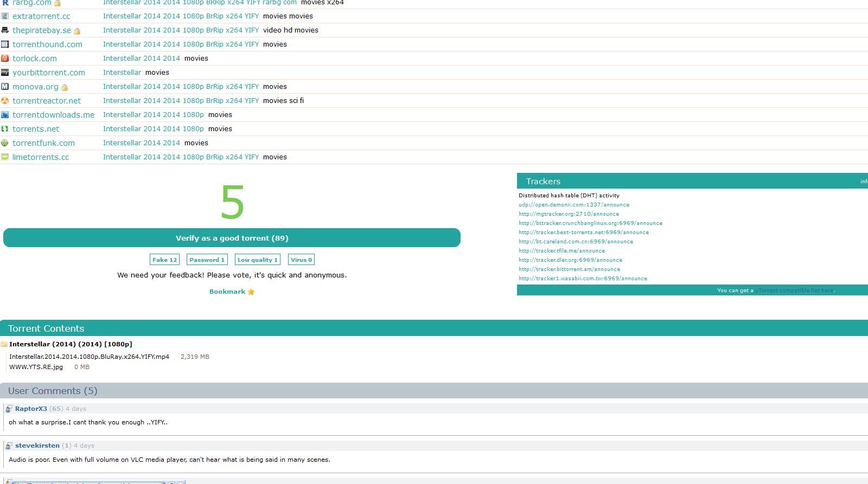Visit torrentfunk.com site link
The image size is (868, 484).
point(43,143)
